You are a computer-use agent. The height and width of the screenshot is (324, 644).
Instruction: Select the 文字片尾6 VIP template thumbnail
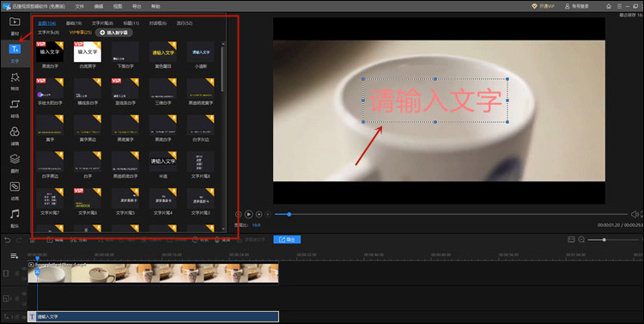(88, 199)
